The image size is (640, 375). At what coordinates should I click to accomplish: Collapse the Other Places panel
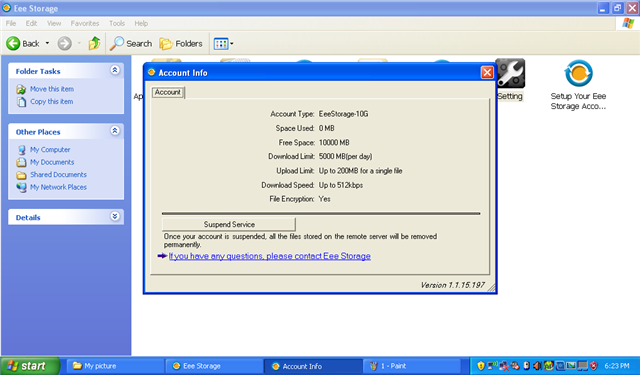(115, 131)
